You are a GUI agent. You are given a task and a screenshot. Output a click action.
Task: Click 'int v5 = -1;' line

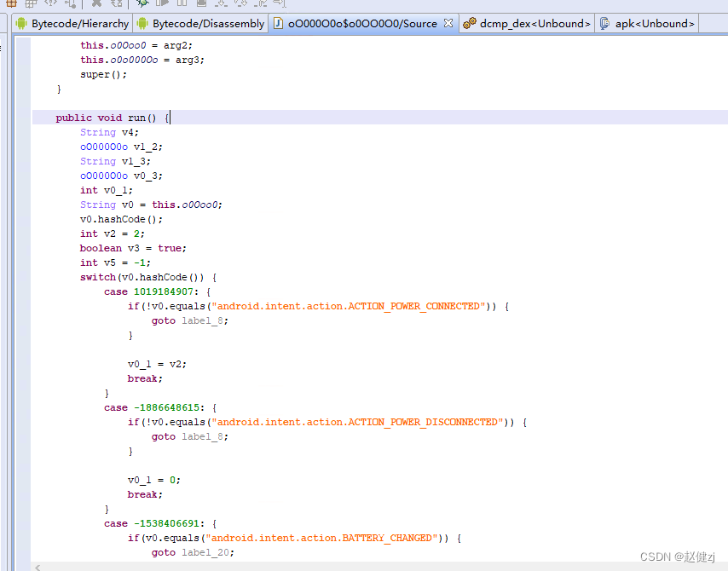115,262
